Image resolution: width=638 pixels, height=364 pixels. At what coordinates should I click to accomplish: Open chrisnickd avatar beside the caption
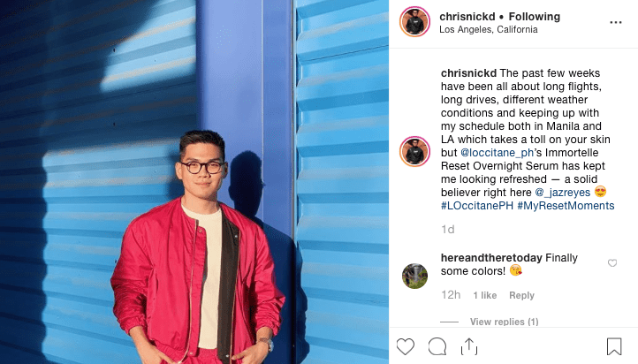pyautogui.click(x=414, y=151)
